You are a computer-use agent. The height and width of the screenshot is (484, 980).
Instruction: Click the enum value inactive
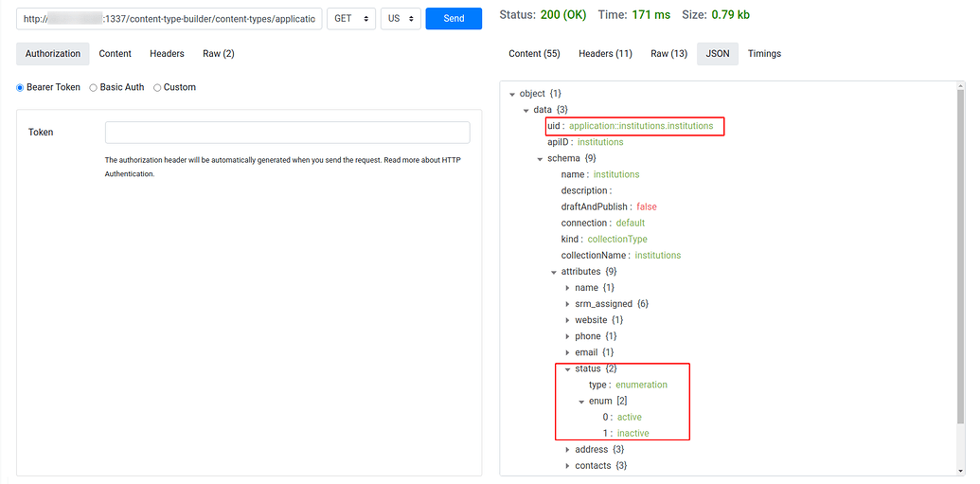(x=633, y=434)
